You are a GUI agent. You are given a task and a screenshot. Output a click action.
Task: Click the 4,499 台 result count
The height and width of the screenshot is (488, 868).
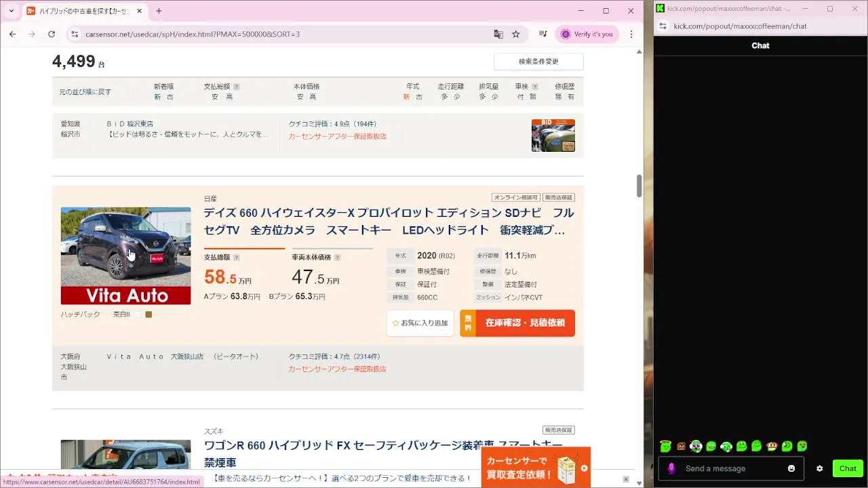pos(78,62)
